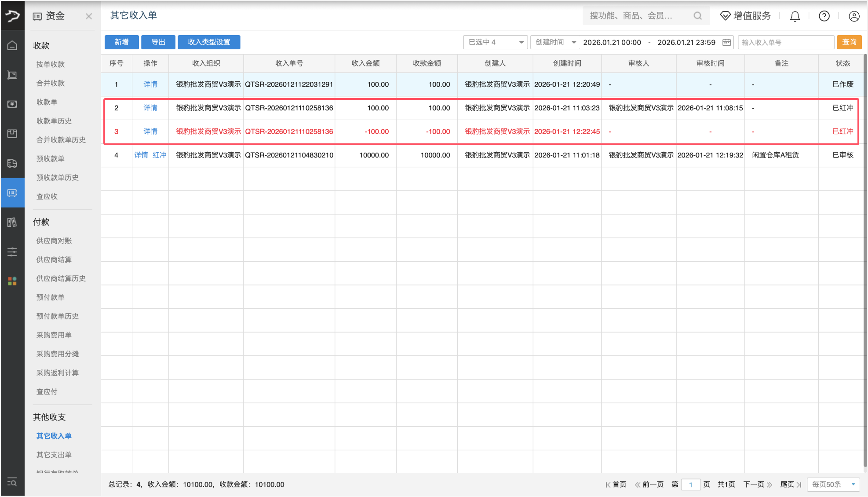Open the delivery truck sidebar icon

point(12,163)
